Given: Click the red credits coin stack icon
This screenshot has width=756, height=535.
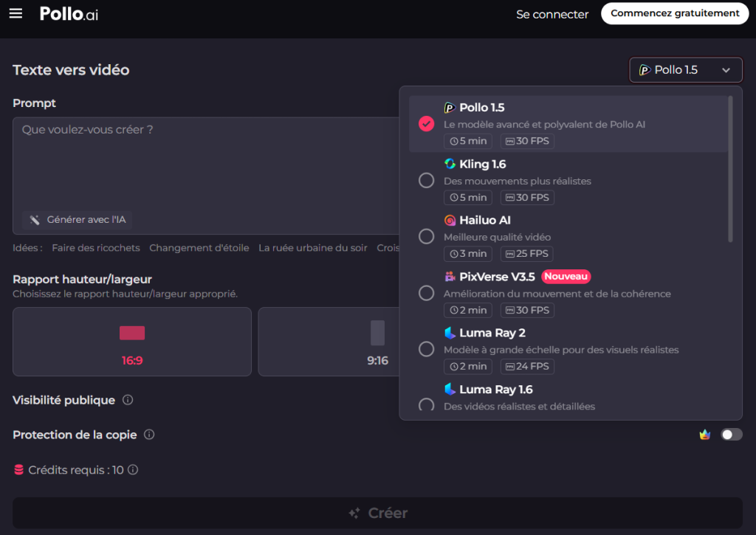Looking at the screenshot, I should tap(18, 469).
